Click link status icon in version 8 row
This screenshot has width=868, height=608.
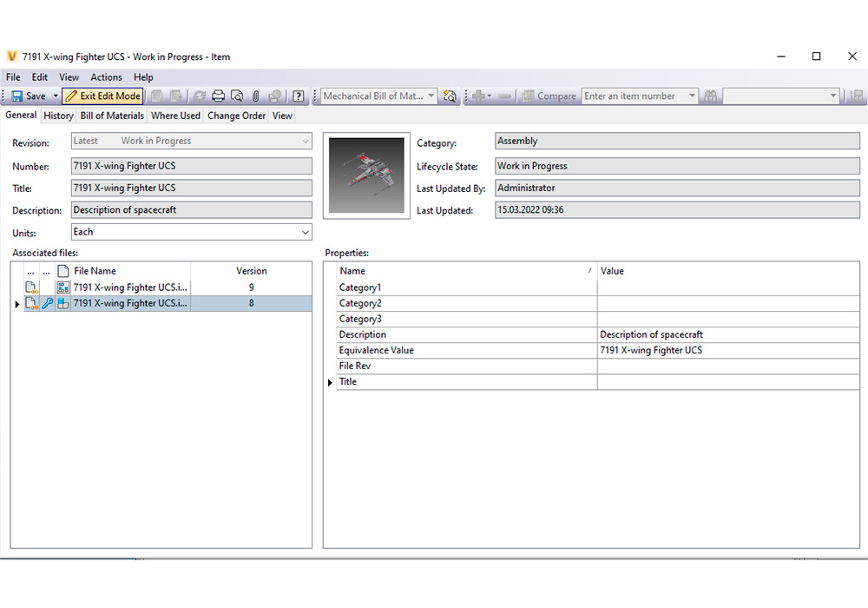point(31,303)
